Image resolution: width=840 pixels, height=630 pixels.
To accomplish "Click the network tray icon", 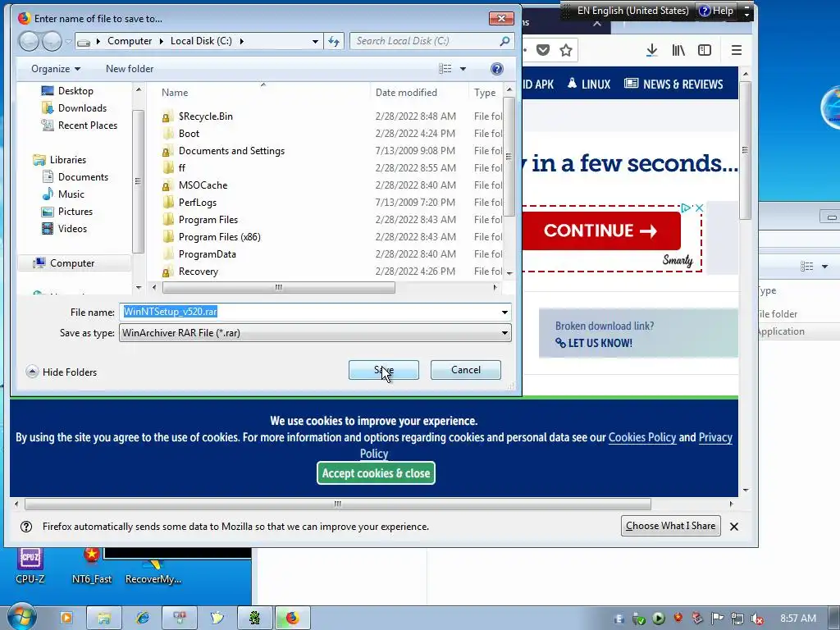I will [x=737, y=619].
